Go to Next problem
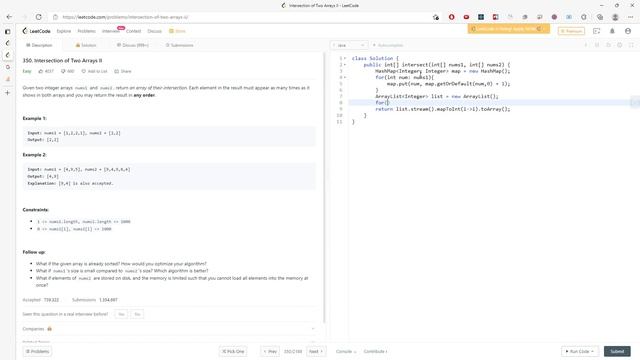This screenshot has width=640, height=360. click(316, 351)
